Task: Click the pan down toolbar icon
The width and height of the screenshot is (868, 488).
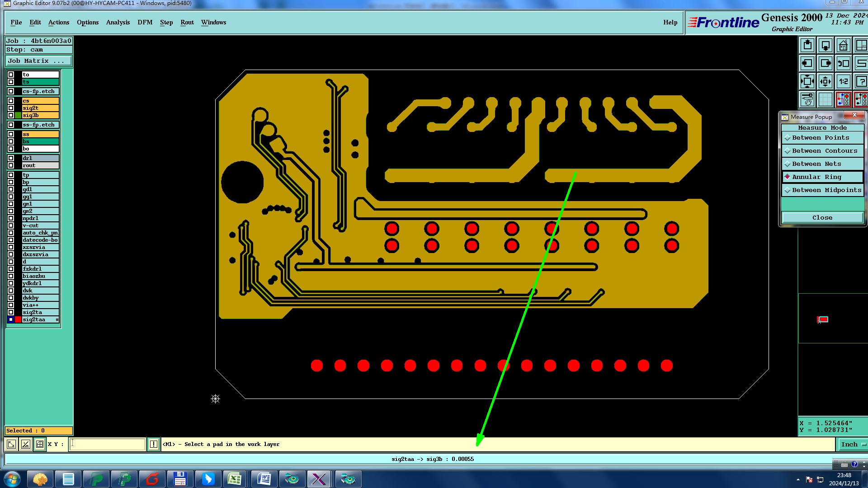Action: [x=826, y=45]
